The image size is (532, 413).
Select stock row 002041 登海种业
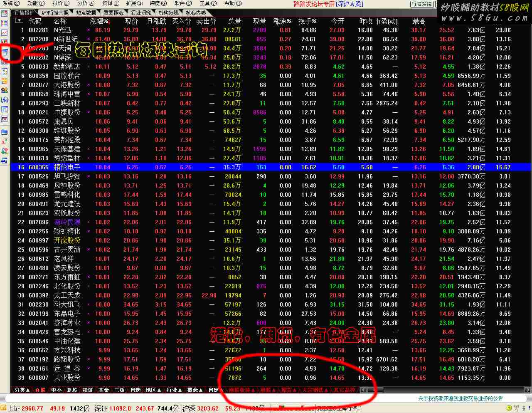pyautogui.click(x=271, y=323)
